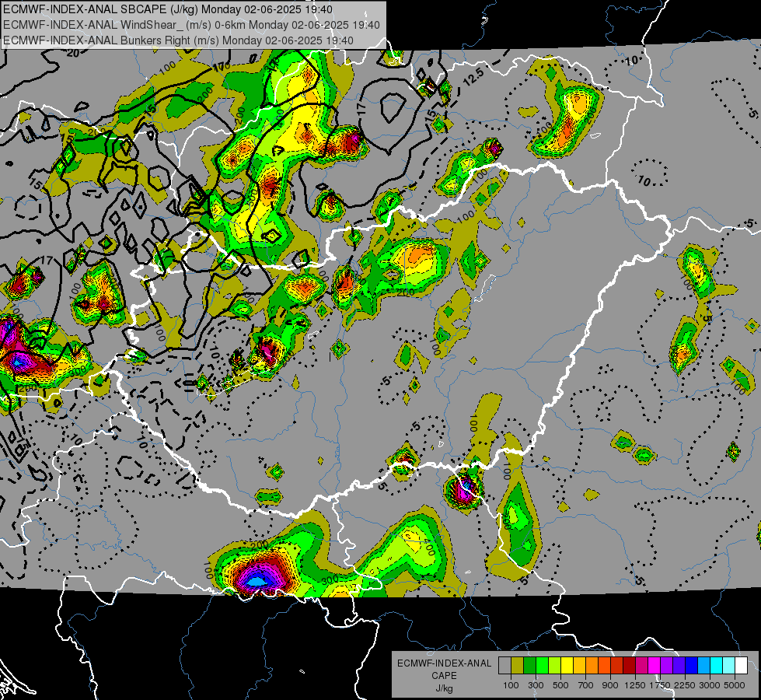761x700 pixels.
Task: Click the ECMWF-INDEX-ANAL legend title
Action: click(444, 663)
